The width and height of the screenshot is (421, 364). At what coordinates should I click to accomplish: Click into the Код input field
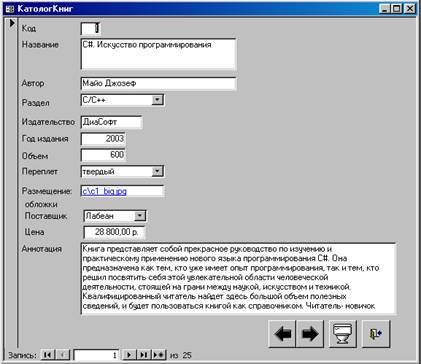click(x=90, y=28)
